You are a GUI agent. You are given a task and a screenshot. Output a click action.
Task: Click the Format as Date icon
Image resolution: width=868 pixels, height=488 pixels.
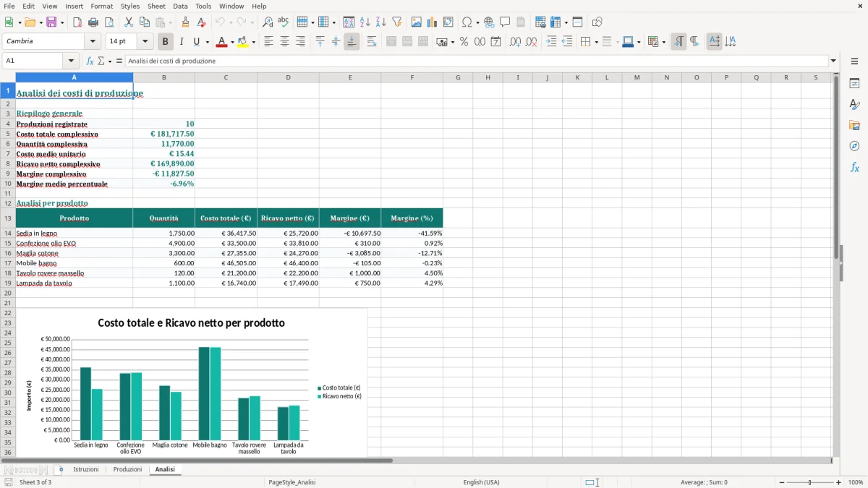click(495, 42)
